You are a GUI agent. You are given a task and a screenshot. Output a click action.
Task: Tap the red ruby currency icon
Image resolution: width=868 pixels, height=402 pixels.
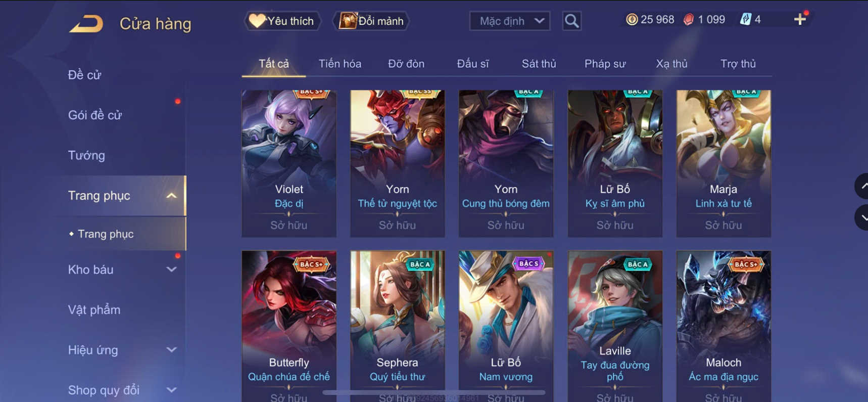click(688, 20)
